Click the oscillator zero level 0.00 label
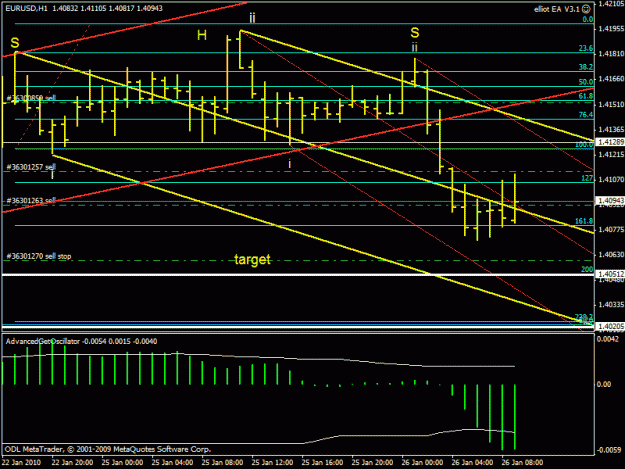Screen dimensions: 625x469 tap(604, 385)
